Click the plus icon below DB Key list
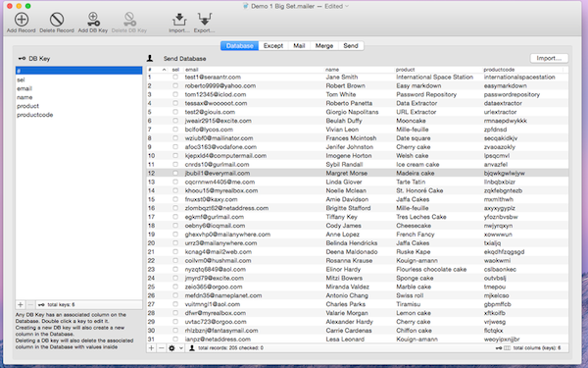Viewport: 588px width, 368px height. [21, 305]
